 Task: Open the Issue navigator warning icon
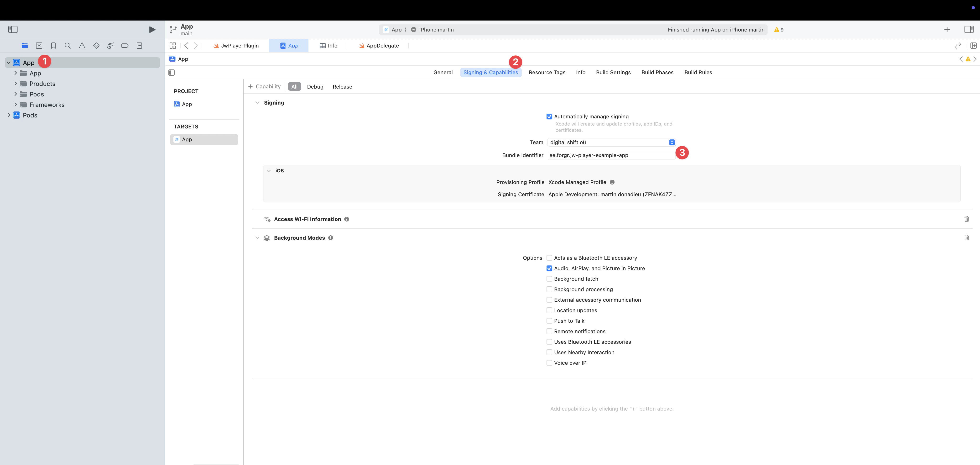point(82,46)
